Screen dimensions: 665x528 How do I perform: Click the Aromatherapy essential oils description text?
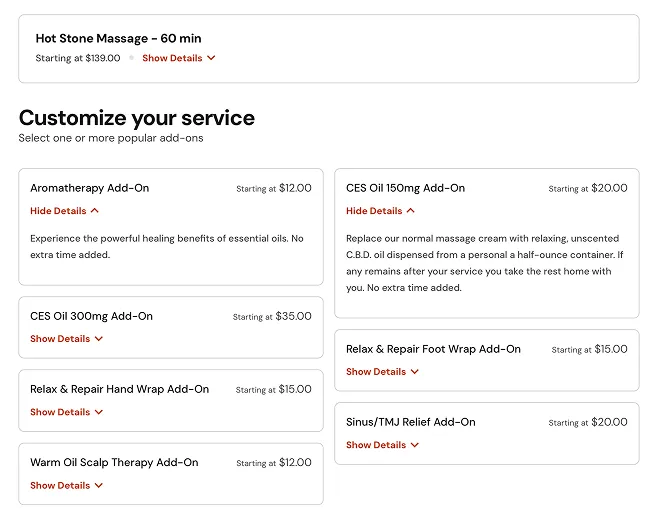pos(167,246)
